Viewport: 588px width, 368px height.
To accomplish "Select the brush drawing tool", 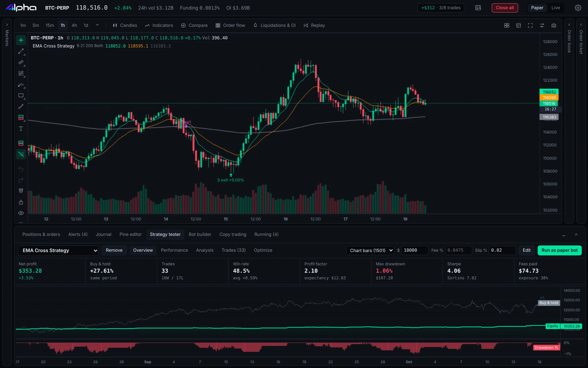I will [x=21, y=85].
